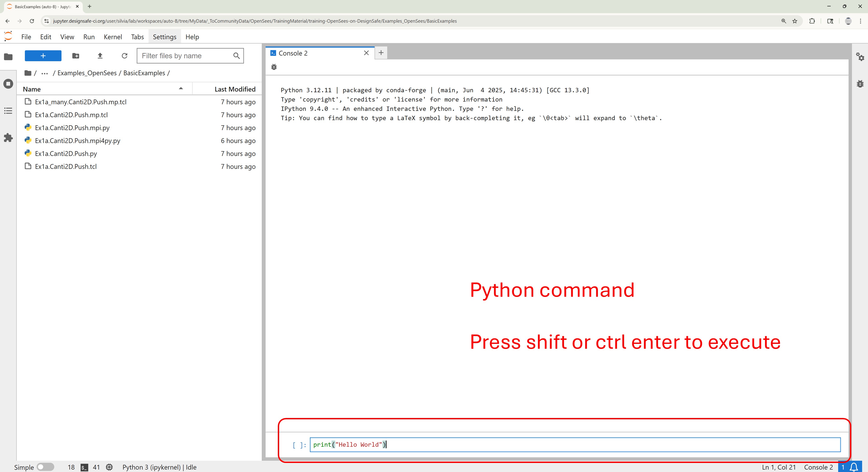Open the right sidebar Debugger bug icon
This screenshot has height=472, width=868.
tap(860, 84)
